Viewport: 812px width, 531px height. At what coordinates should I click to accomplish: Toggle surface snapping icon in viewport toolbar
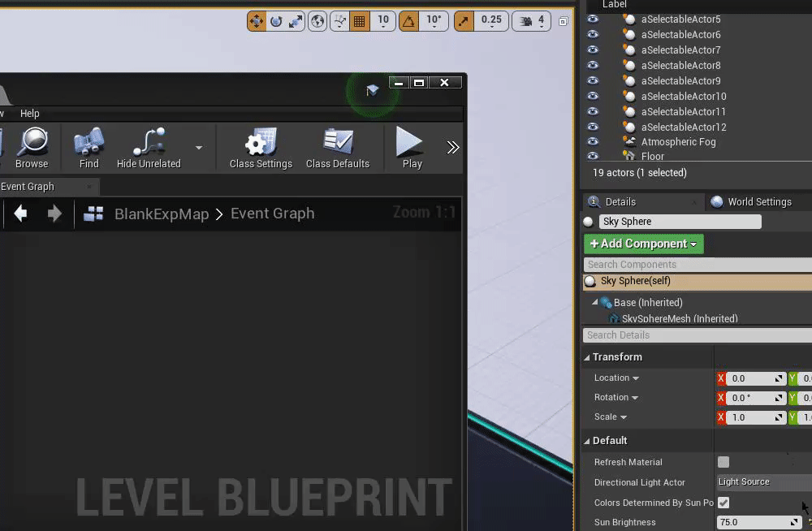339,21
